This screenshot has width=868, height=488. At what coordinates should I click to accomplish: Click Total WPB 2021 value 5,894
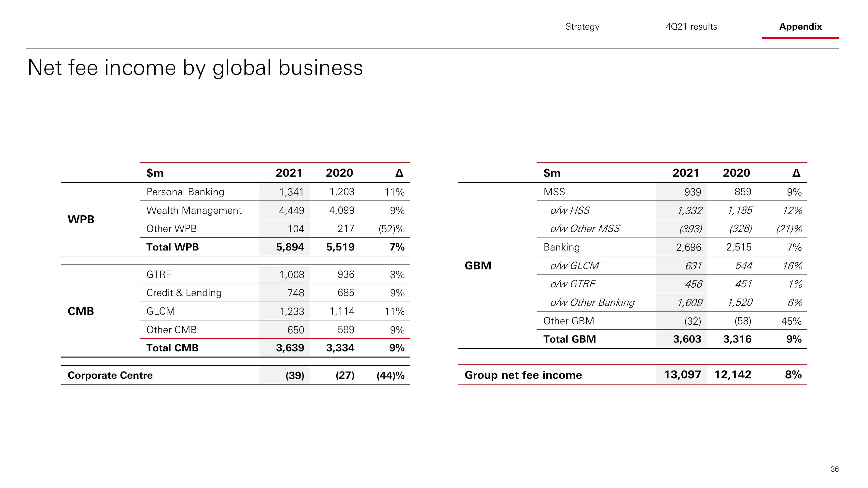click(x=290, y=247)
